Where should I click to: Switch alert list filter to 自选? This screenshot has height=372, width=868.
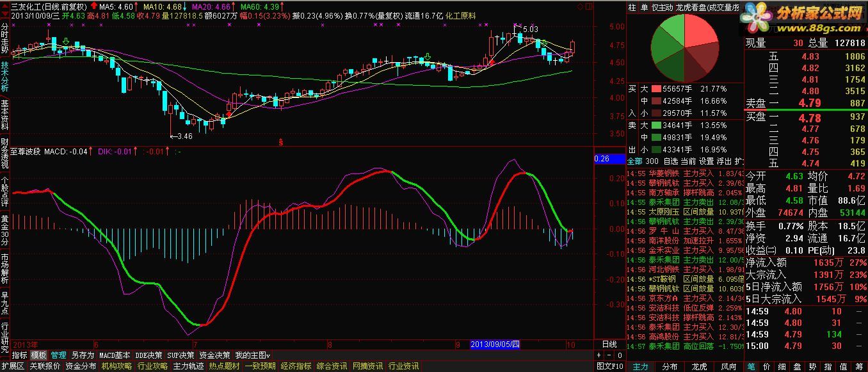tap(670, 161)
